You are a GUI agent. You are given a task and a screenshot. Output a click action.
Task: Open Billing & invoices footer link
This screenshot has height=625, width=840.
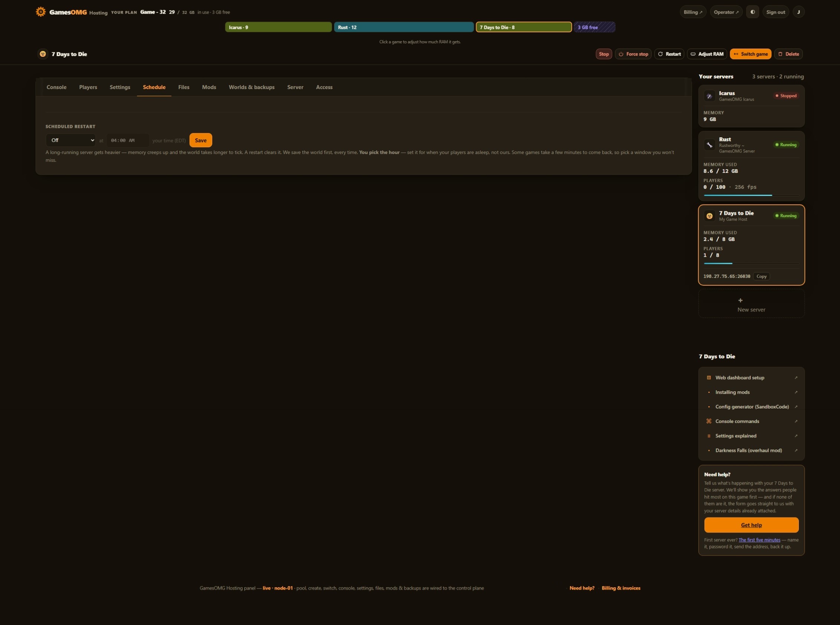coord(621,588)
